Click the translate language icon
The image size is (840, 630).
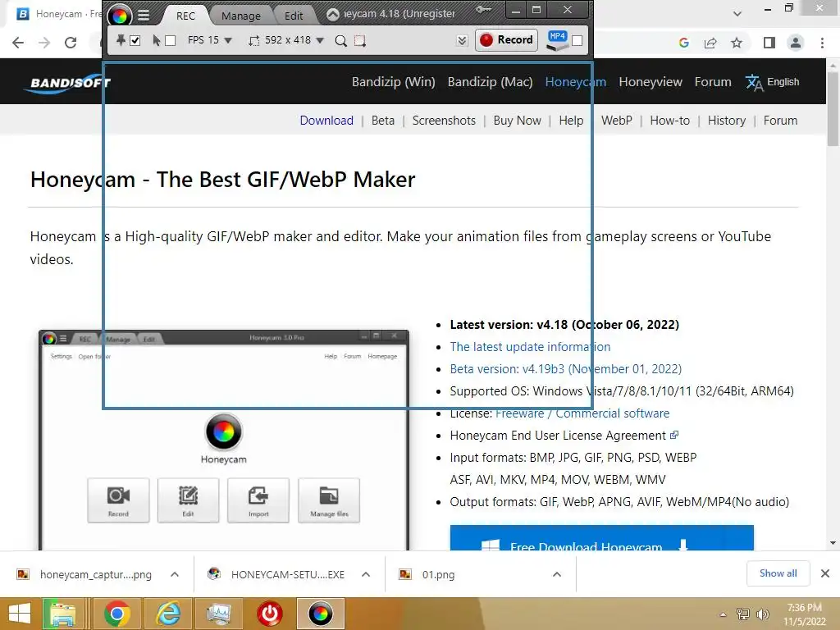coord(754,83)
